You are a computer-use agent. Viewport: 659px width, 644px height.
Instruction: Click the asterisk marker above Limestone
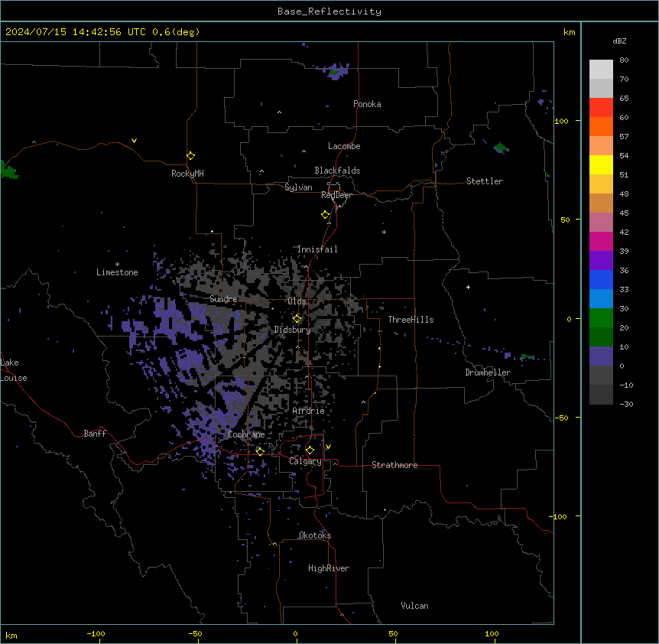[117, 265]
